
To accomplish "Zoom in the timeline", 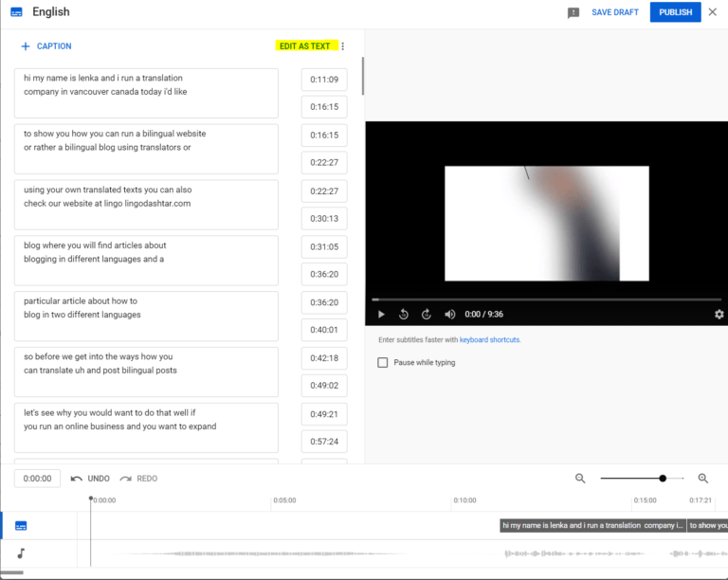I will tap(703, 479).
